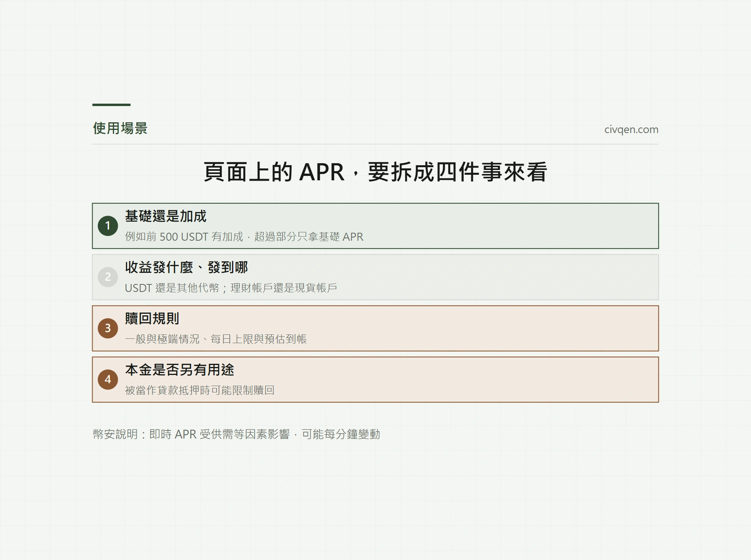Click text 被當作貸款抵押時可能限制贖回
Viewport: 751px width, 560px height.
(200, 390)
